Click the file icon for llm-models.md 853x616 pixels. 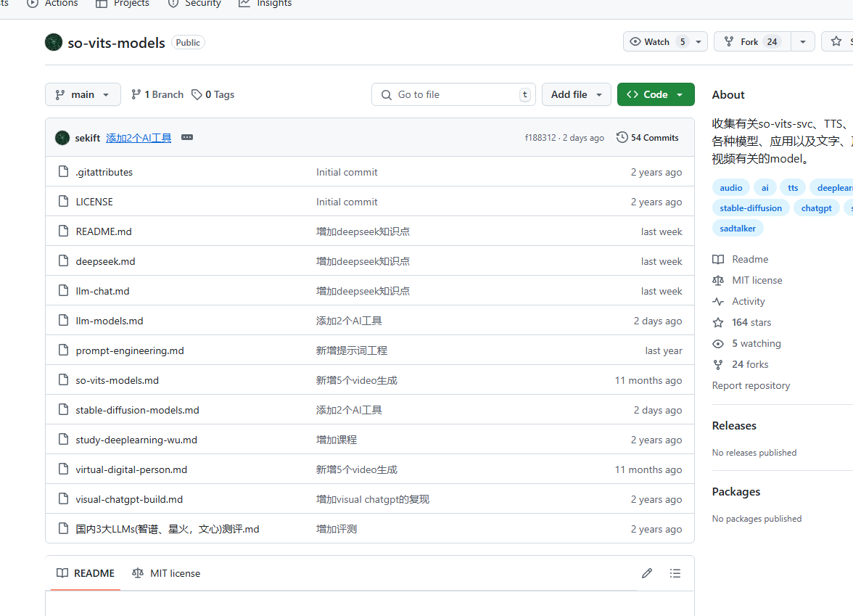63,321
